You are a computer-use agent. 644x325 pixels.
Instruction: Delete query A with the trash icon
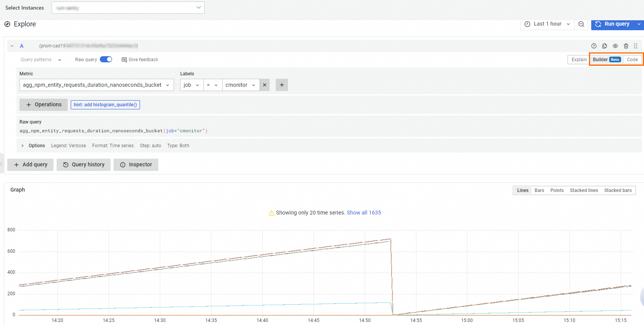point(626,46)
